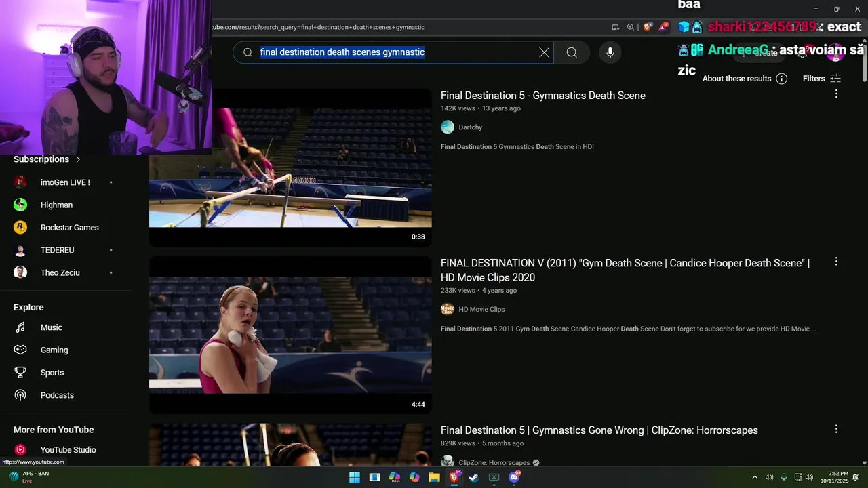Open the Windows Start menu

pyautogui.click(x=355, y=477)
